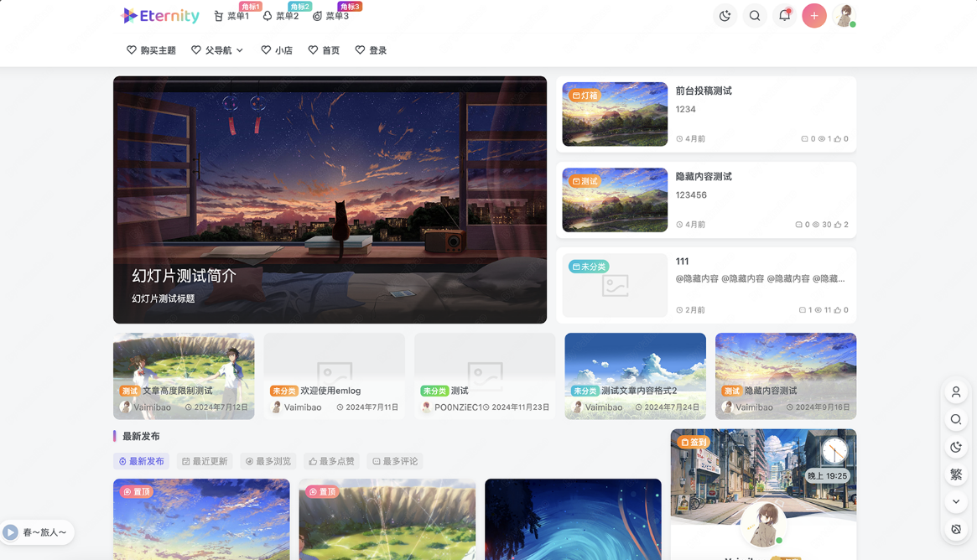The width and height of the screenshot is (977, 560).
Task: Play the song 春～旅人～ in the music player
Action: [x=11, y=531]
